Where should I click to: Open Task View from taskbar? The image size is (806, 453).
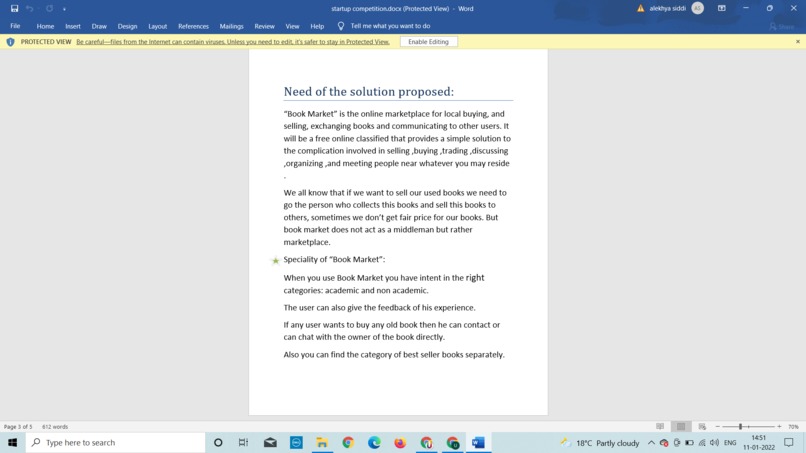pyautogui.click(x=244, y=443)
